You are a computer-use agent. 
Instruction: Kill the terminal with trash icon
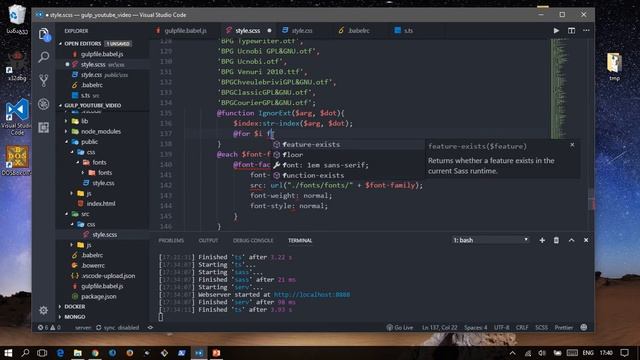tap(556, 240)
